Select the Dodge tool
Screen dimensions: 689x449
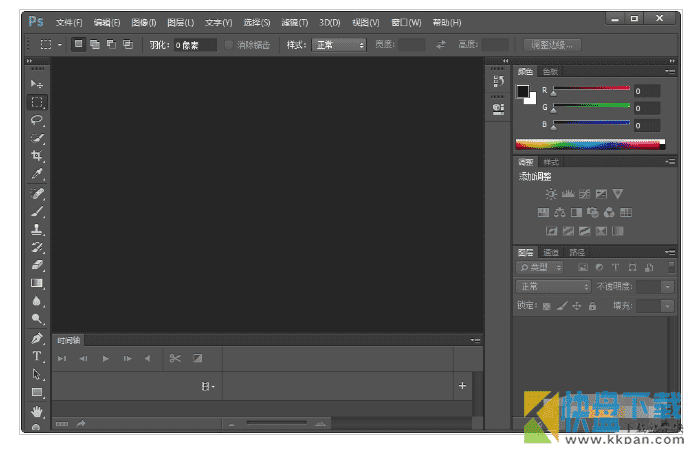coord(37,319)
